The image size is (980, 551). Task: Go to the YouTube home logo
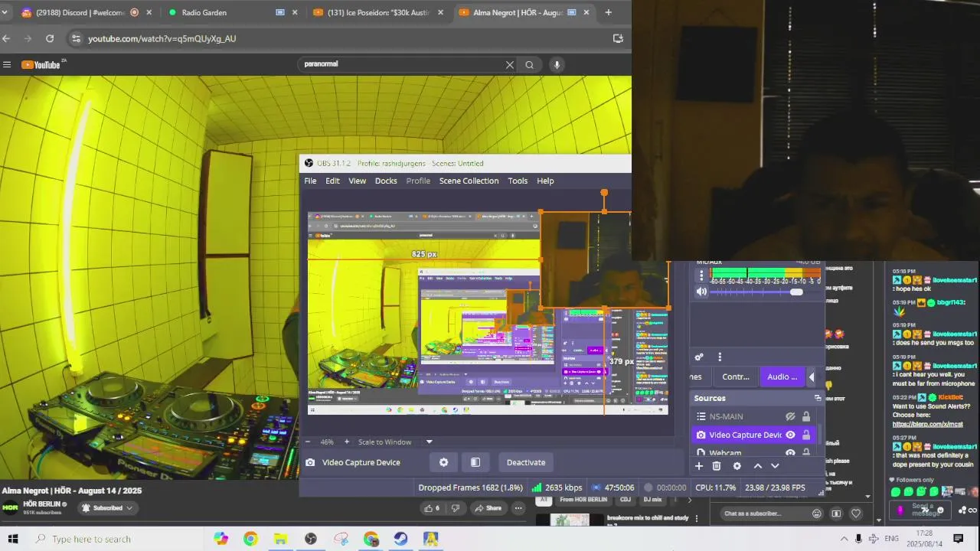click(41, 65)
